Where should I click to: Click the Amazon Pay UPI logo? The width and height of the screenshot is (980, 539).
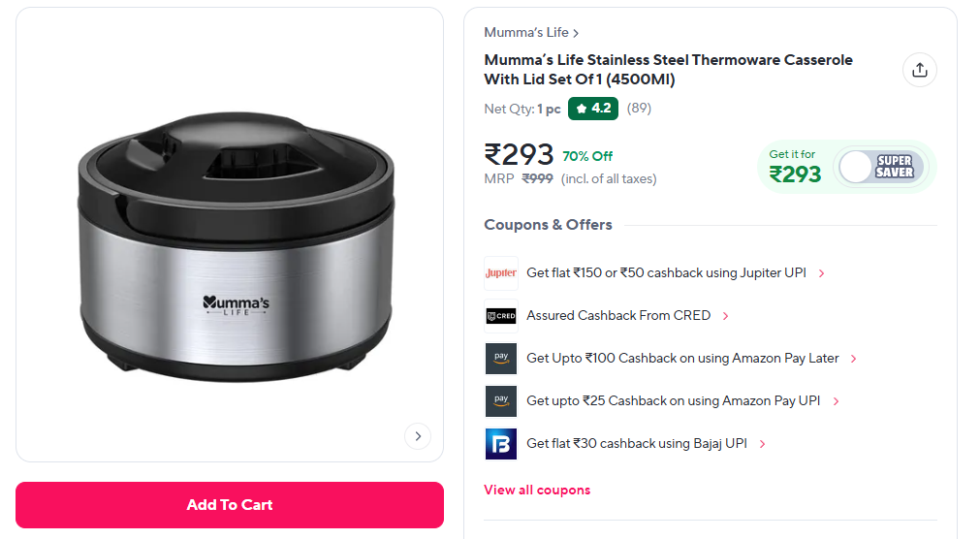[x=501, y=401]
